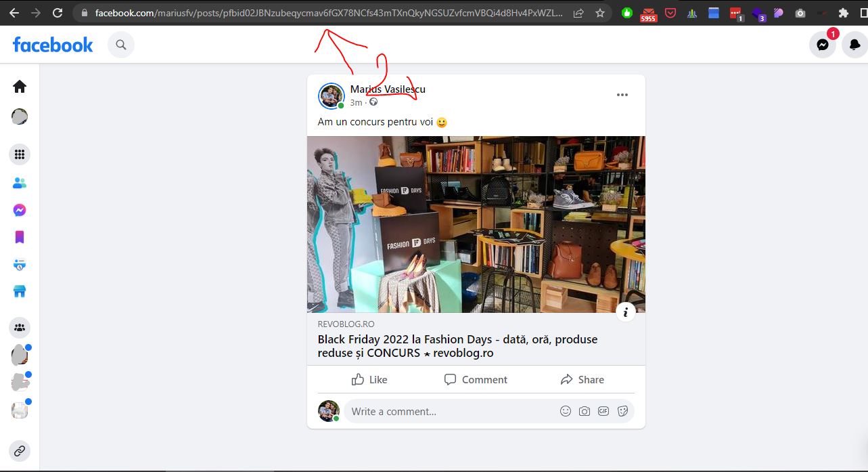Open the Chrome extensions puzzle menu
Image resolution: width=868 pixels, height=472 pixels.
pos(843,13)
